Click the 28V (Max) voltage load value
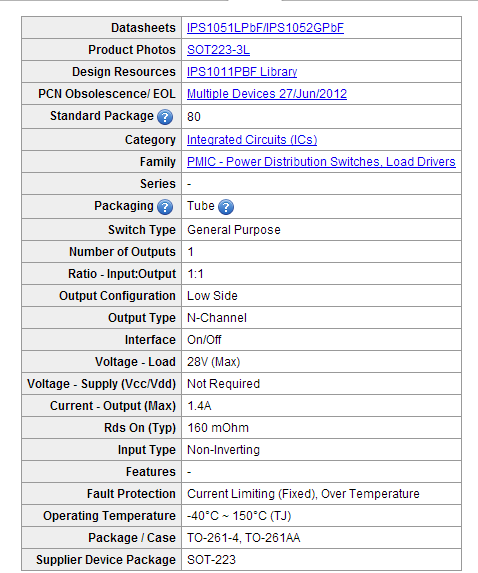This screenshot has width=478, height=573. pos(214,362)
